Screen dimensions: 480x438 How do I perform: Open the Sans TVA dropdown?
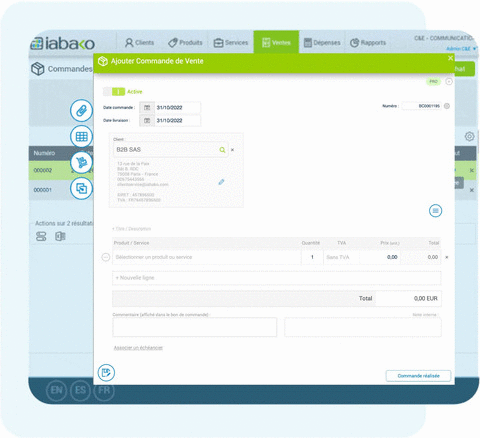click(x=342, y=257)
